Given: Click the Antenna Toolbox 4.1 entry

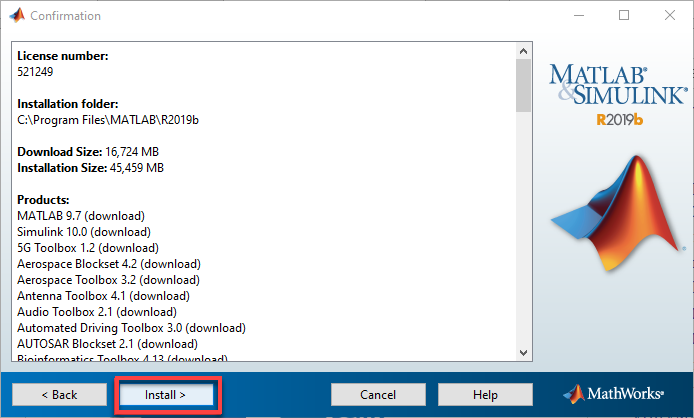Looking at the screenshot, I should [104, 296].
